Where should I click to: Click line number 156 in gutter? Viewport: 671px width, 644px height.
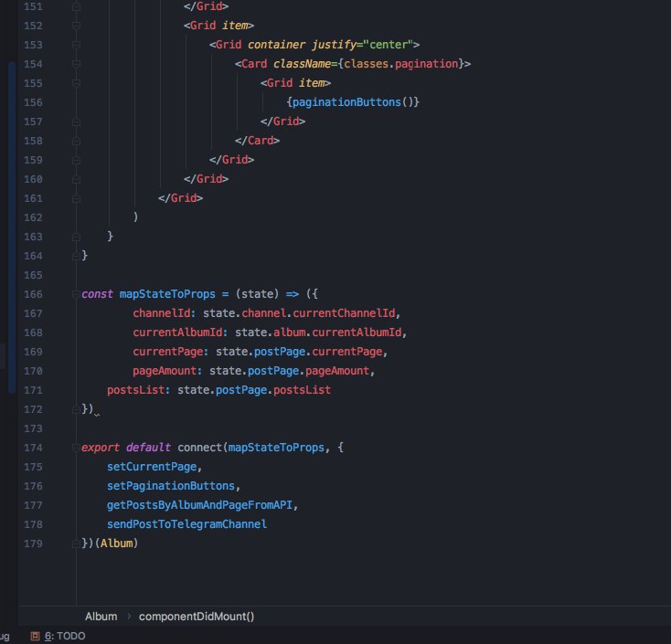click(34, 102)
